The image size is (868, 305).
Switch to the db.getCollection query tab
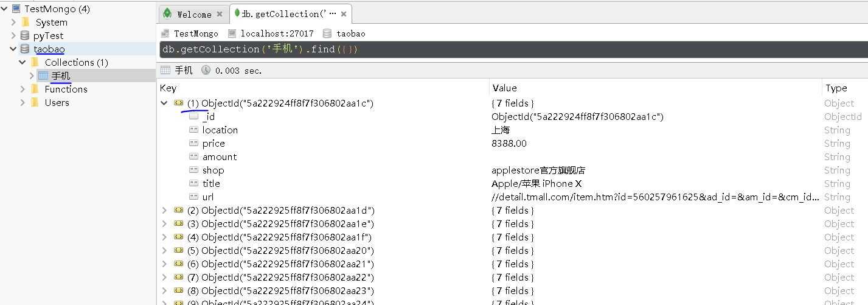(290, 13)
